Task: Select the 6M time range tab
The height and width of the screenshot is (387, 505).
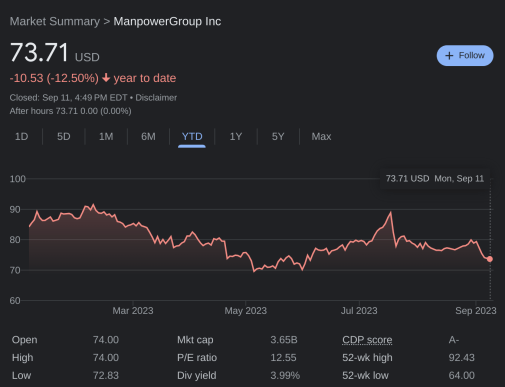Action: tap(148, 136)
